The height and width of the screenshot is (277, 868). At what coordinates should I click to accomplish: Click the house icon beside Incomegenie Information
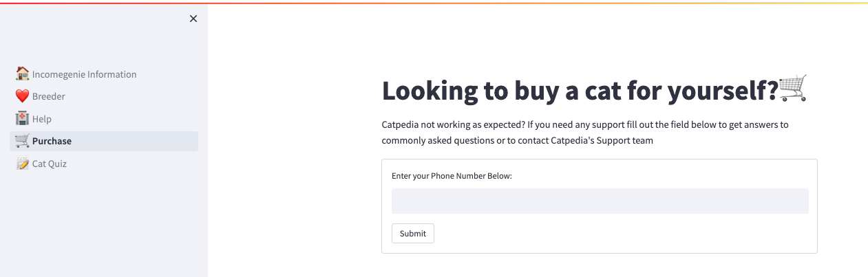pyautogui.click(x=22, y=74)
